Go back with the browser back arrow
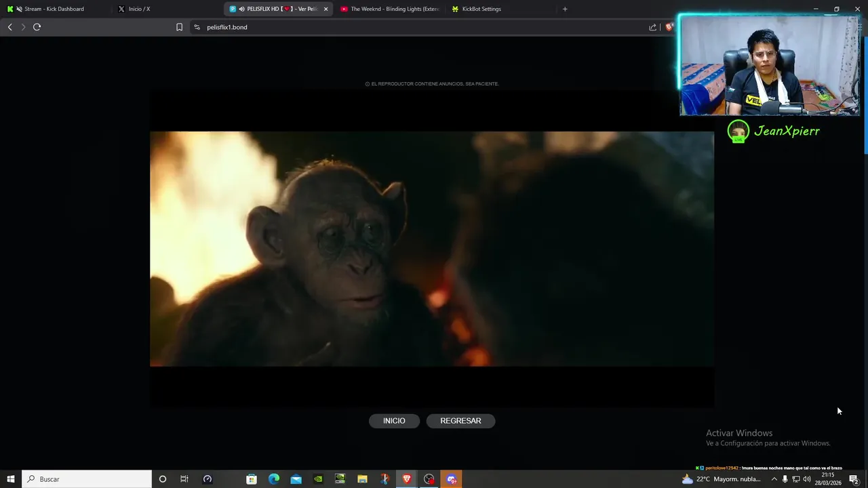The image size is (868, 488). click(x=9, y=27)
